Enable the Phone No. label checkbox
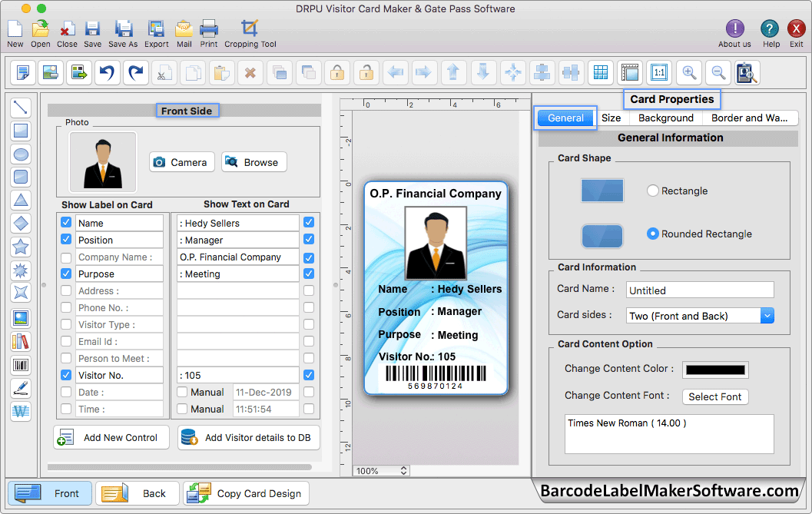 (x=66, y=308)
